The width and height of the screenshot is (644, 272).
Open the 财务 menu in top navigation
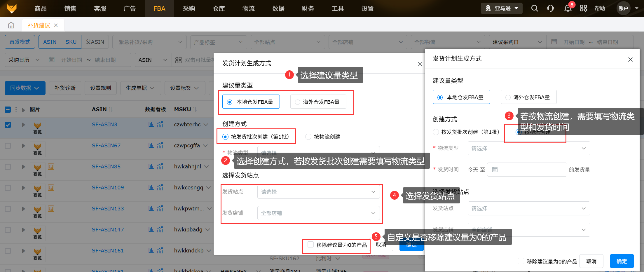(x=308, y=8)
